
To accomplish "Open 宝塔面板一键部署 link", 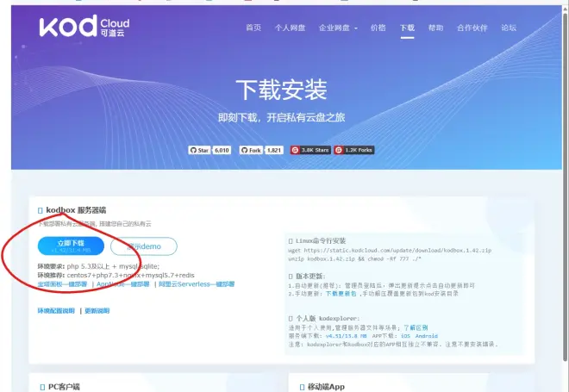I will [x=62, y=284].
